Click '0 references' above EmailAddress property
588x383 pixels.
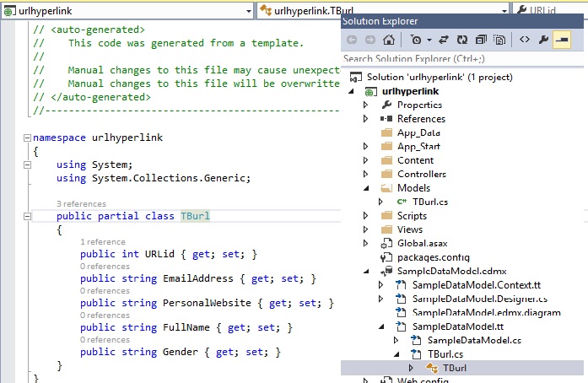[105, 267]
